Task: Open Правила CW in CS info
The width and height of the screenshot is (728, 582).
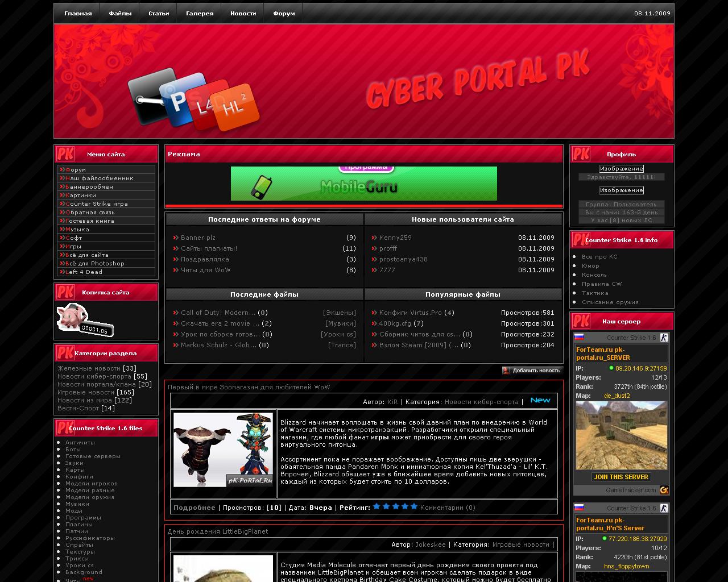Action: click(x=602, y=284)
